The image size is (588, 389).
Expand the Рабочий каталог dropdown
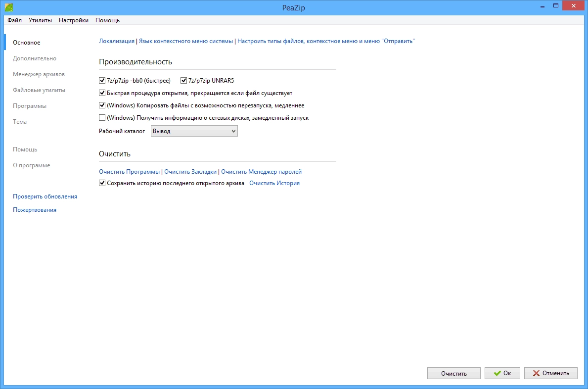point(194,131)
